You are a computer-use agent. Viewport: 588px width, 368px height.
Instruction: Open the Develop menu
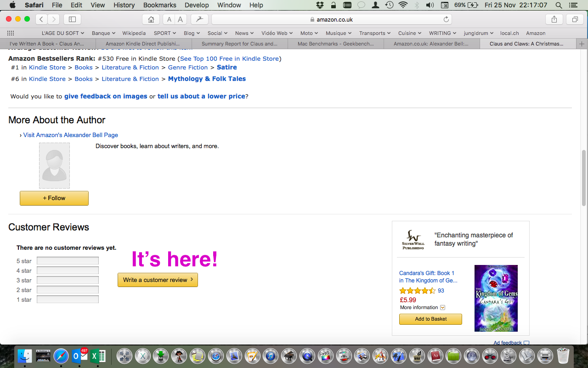(x=196, y=5)
